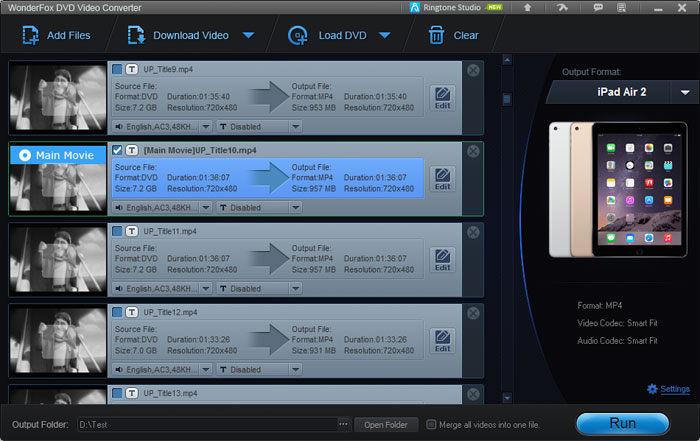Open Download Video tool

coord(178,35)
